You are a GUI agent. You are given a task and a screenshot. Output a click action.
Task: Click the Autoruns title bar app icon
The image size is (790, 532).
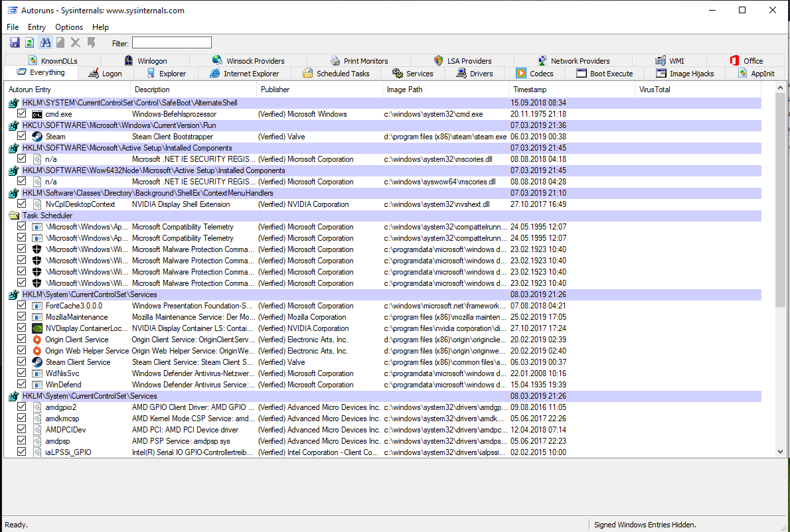tap(11, 10)
